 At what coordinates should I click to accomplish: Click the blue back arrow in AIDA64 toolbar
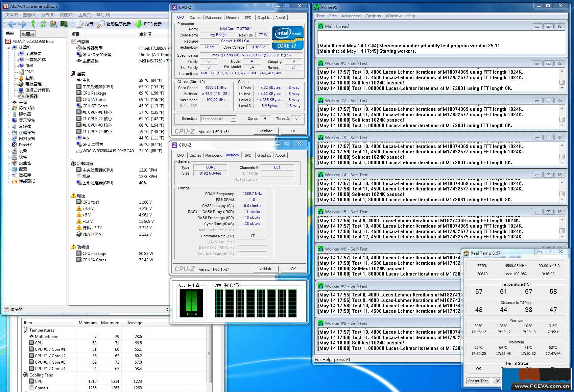pyautogui.click(x=12, y=24)
